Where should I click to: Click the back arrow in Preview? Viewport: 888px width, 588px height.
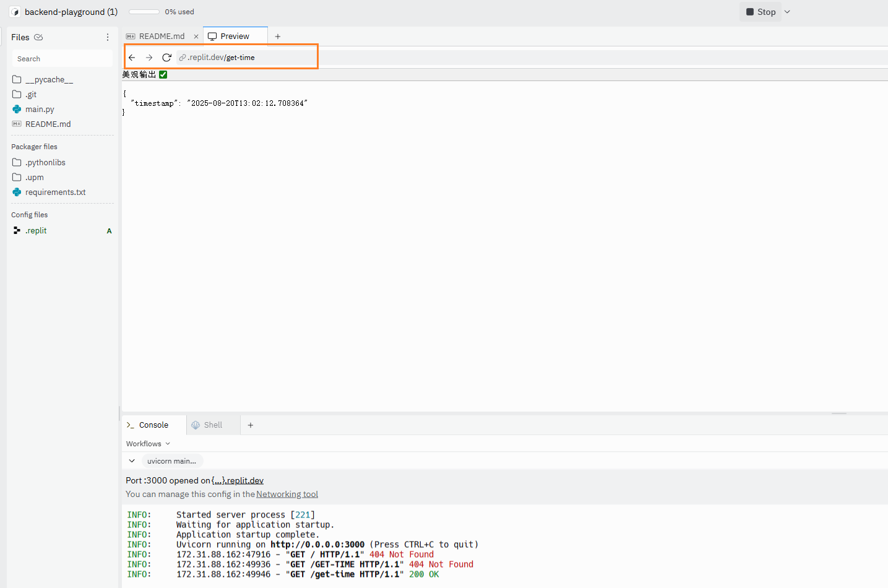(x=132, y=58)
